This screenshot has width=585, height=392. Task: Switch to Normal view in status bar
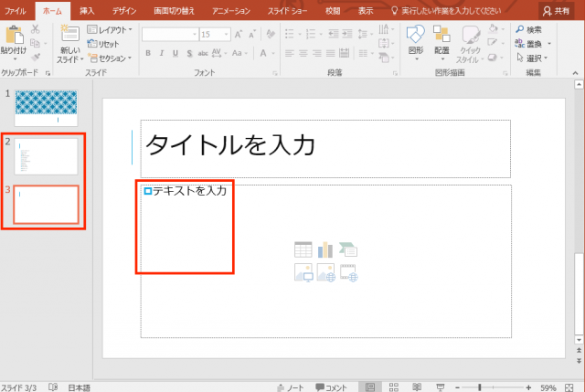369,387
